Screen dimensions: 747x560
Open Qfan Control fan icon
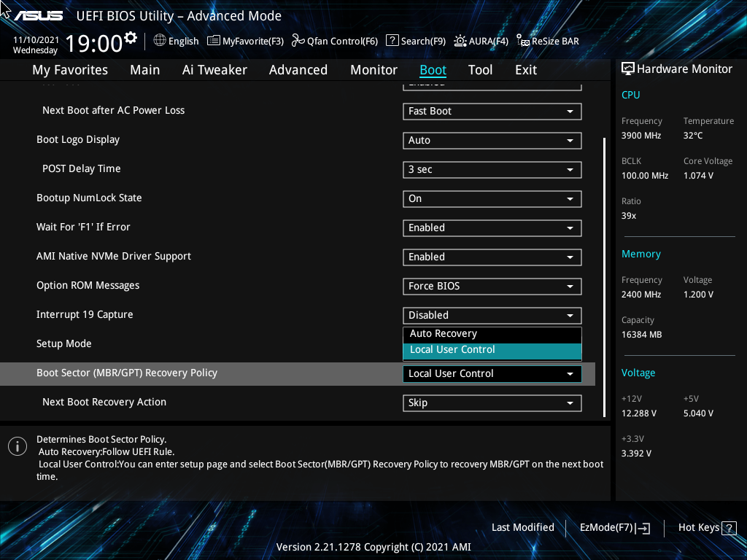pos(298,41)
